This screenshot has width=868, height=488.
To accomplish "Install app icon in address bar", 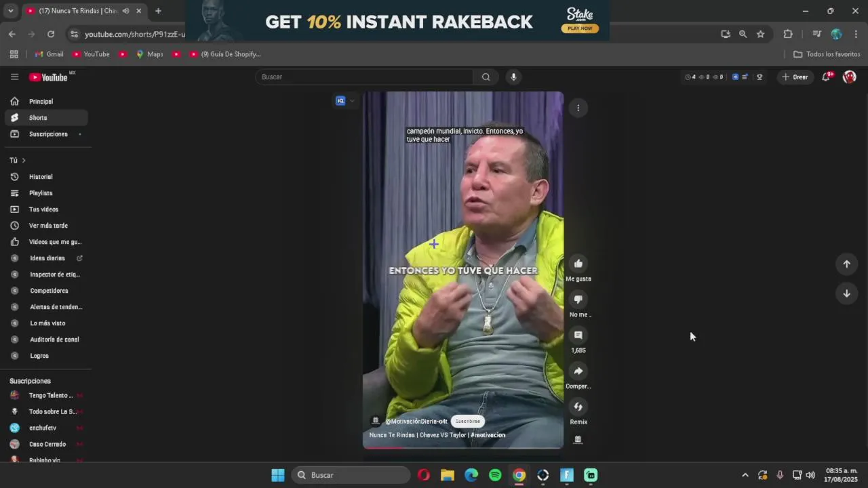I will pos(726,34).
